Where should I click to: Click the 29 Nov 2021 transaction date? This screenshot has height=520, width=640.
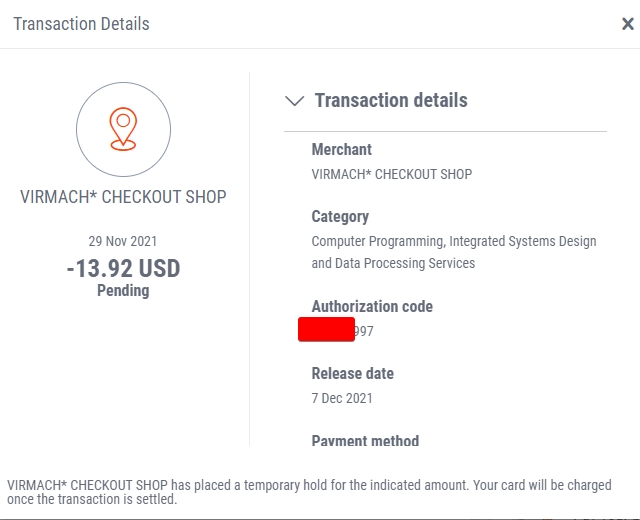(123, 241)
